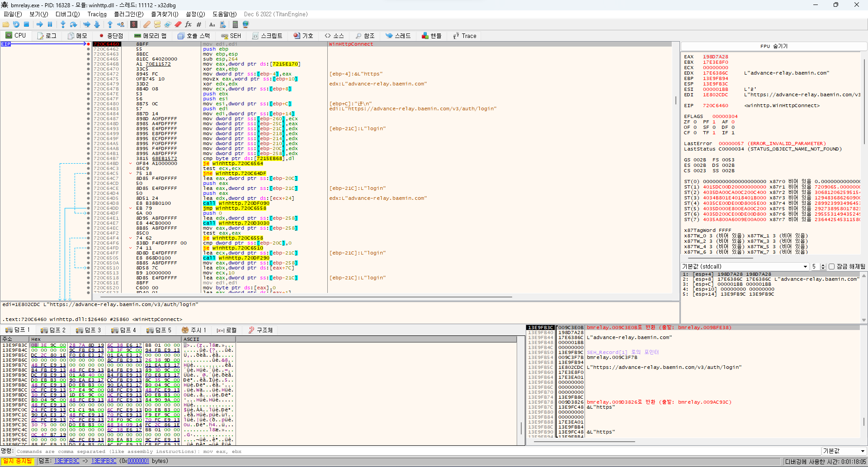The height and width of the screenshot is (467, 868).
Task: Click the Find Intermodular Calls icon
Action: pyautogui.click(x=223, y=24)
